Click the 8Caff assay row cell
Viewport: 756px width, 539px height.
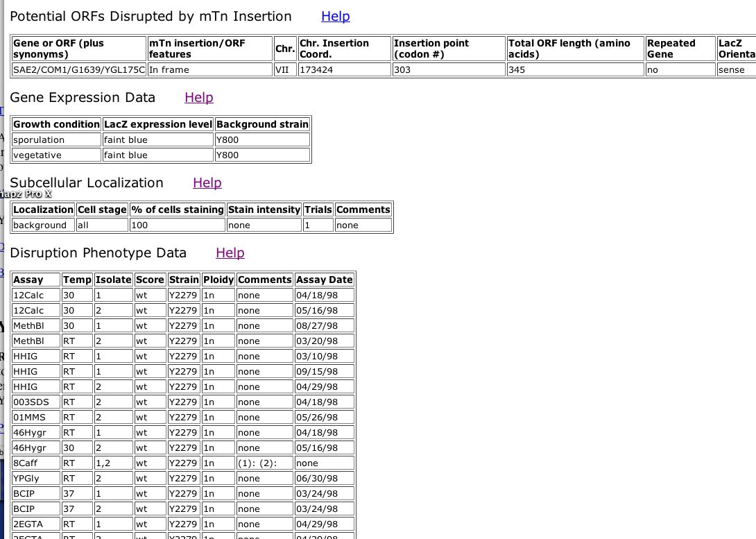pyautogui.click(x=36, y=463)
